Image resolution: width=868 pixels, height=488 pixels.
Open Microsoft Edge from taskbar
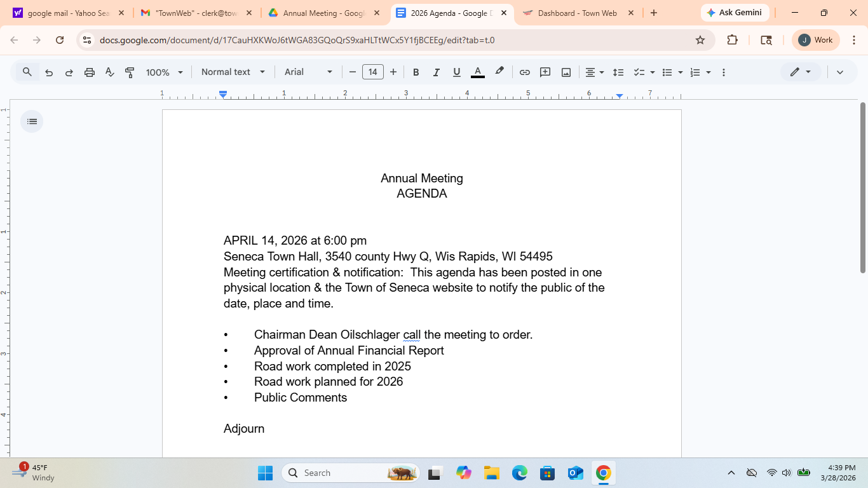tap(520, 473)
